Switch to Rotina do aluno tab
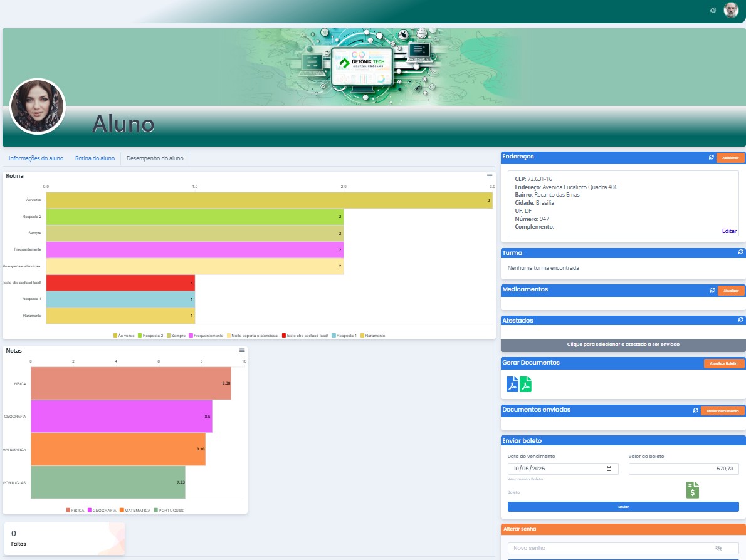 tap(95, 158)
